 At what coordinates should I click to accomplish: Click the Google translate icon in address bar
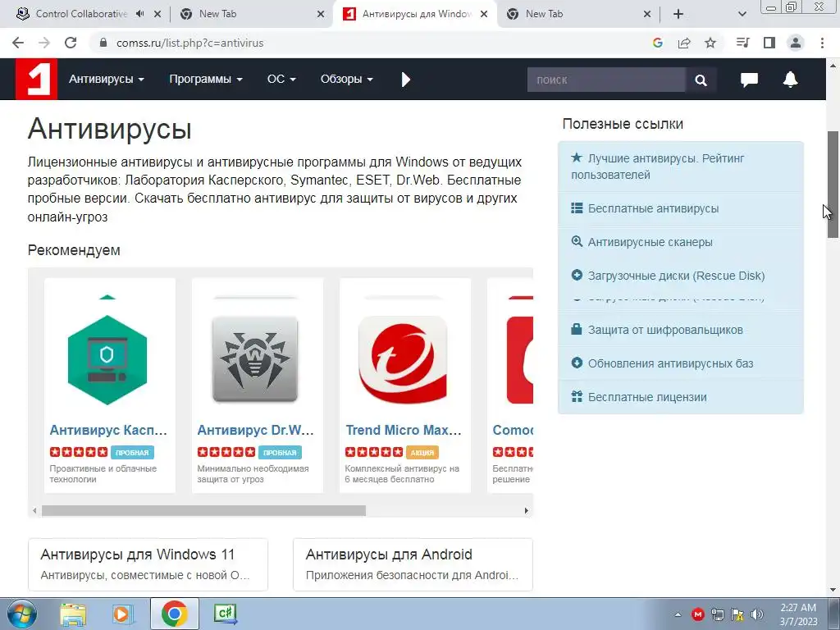[x=658, y=43]
